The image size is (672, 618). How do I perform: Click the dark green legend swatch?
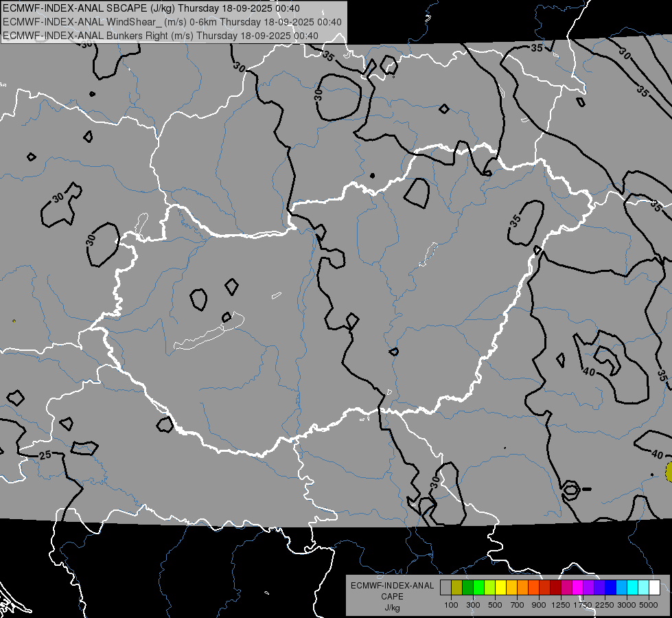(x=467, y=588)
